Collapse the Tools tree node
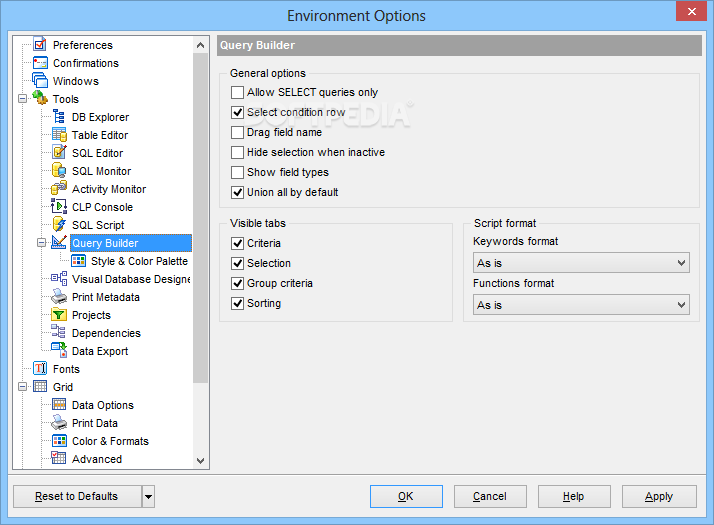Image resolution: width=714 pixels, height=525 pixels. [x=22, y=99]
